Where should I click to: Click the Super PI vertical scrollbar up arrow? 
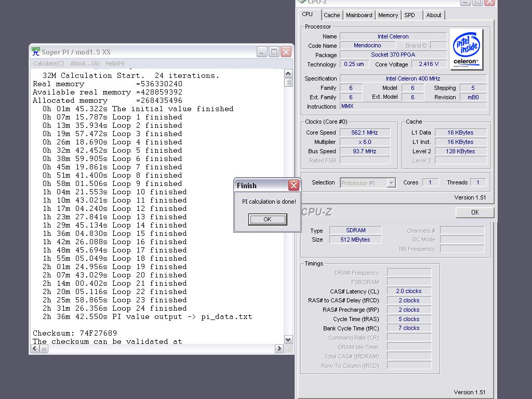click(x=288, y=74)
